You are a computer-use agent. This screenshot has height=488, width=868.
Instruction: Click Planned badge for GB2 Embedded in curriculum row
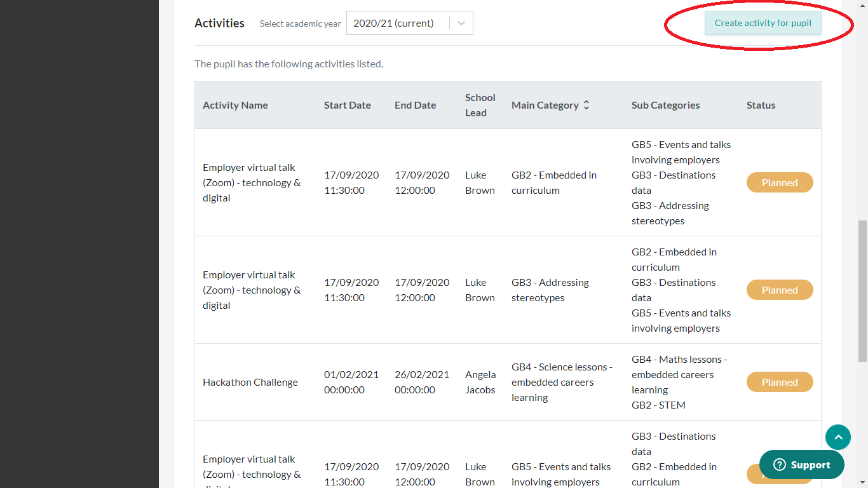779,182
